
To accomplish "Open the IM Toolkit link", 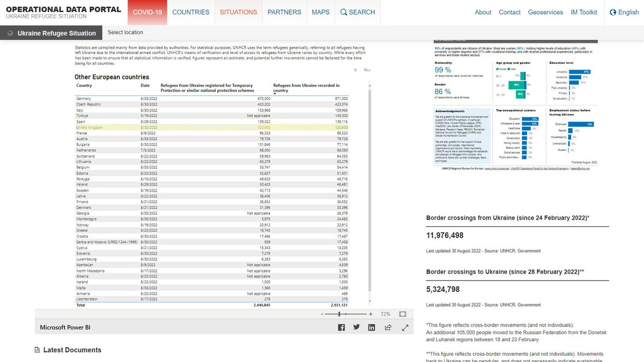I will [584, 12].
